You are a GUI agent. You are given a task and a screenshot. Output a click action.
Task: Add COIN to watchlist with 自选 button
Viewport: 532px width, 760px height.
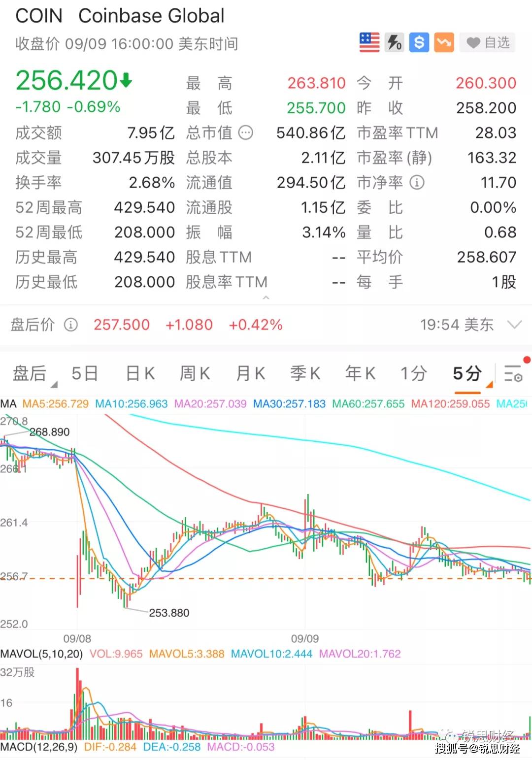[488, 43]
